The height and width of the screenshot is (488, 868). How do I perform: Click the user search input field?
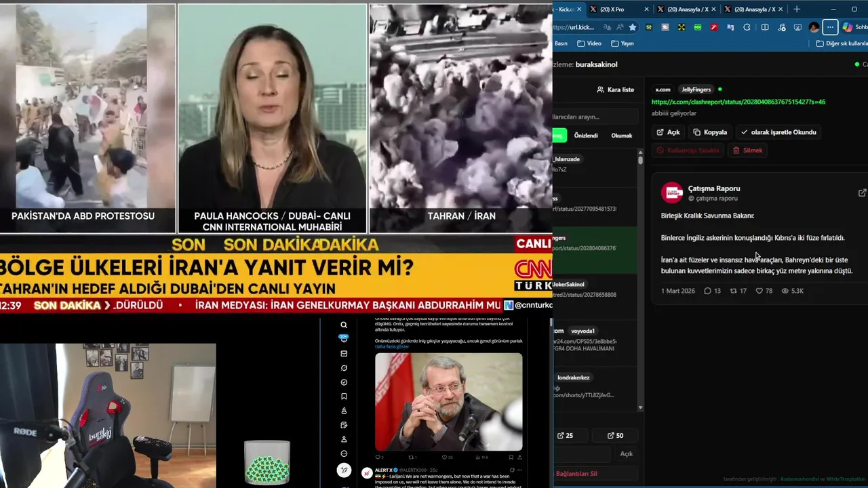[x=596, y=117]
